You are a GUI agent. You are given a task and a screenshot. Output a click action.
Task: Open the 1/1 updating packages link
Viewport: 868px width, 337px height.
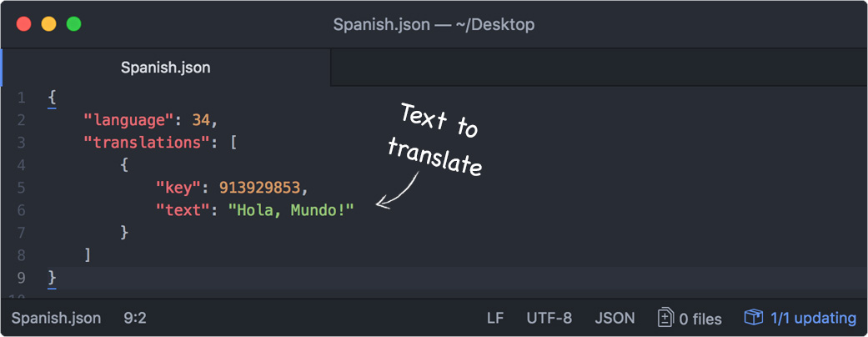(813, 318)
